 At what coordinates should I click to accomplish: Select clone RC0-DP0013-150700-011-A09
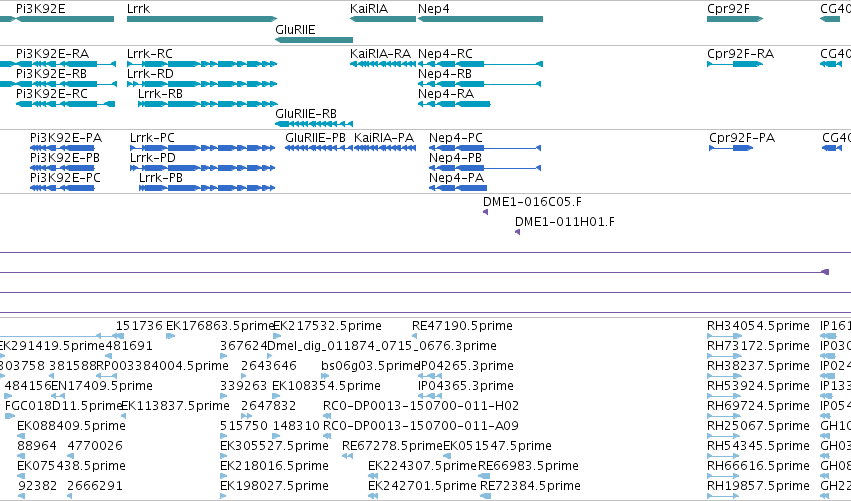click(327, 436)
